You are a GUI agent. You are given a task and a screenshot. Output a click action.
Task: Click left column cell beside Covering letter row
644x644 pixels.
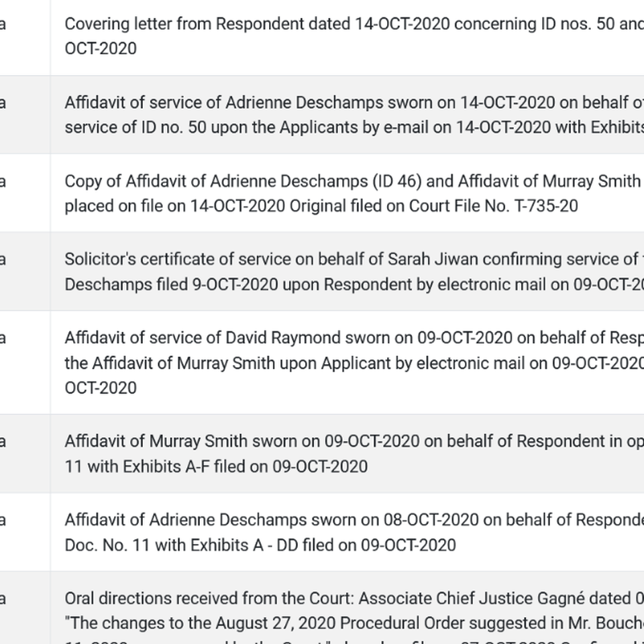(x=25, y=38)
